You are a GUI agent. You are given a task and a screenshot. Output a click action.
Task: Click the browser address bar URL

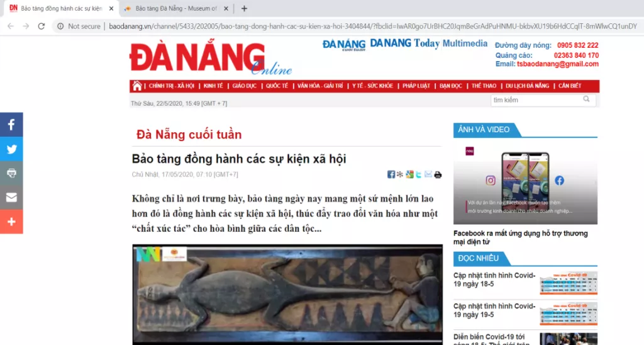tap(373, 26)
